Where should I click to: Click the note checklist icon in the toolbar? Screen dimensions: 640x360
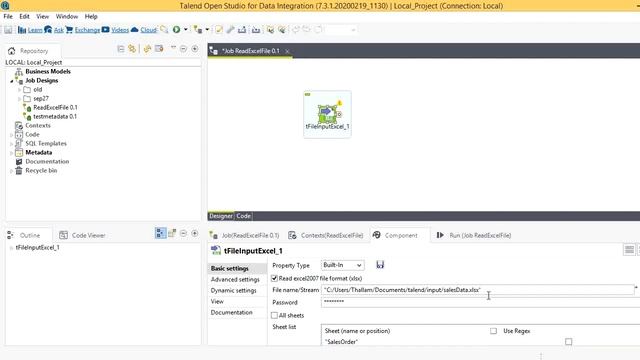pos(219,29)
